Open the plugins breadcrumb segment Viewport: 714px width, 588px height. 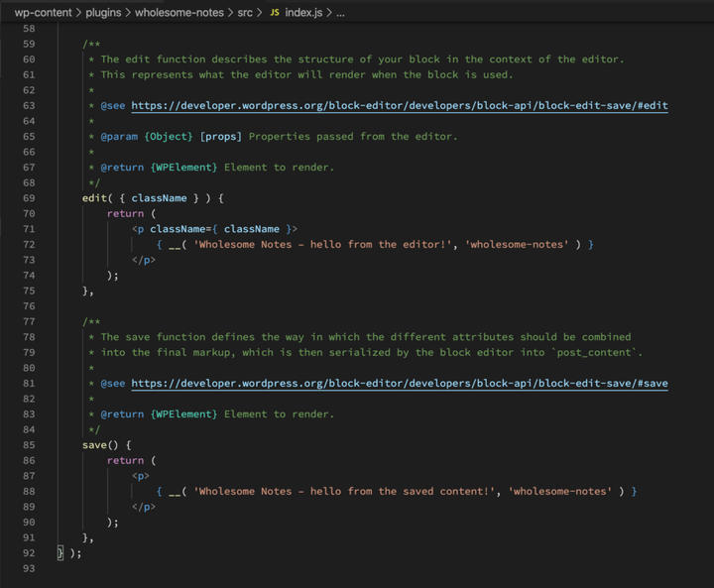[x=103, y=13]
